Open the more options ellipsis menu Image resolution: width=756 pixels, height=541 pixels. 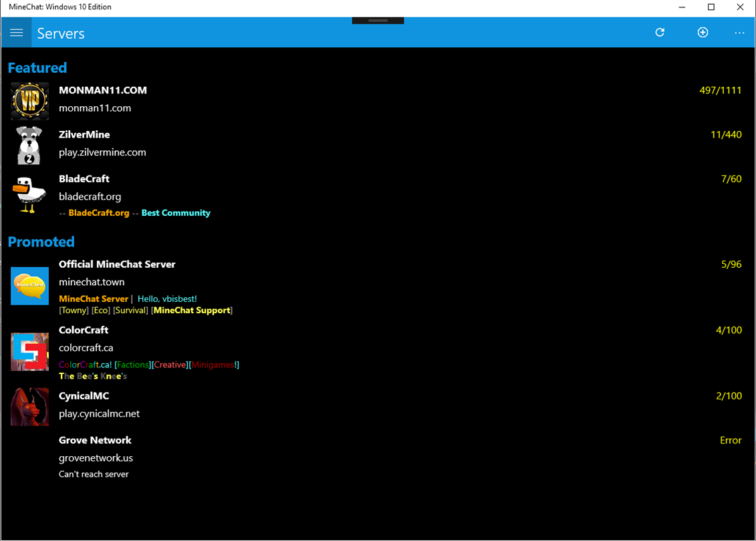tap(739, 33)
